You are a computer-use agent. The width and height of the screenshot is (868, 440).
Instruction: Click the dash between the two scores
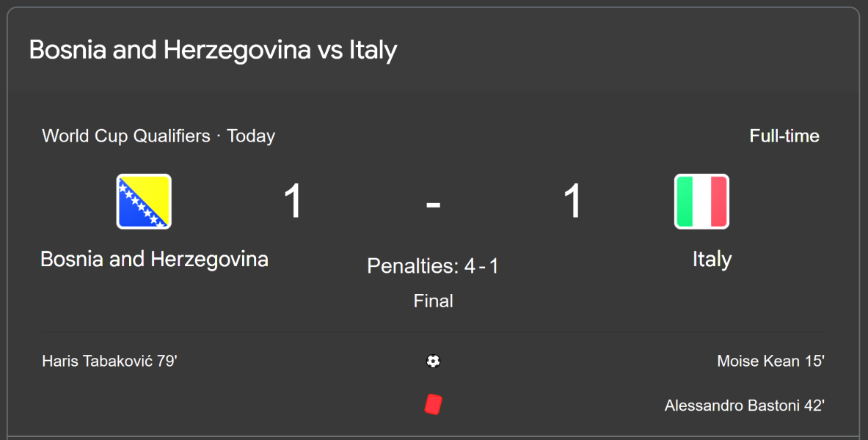point(434,203)
